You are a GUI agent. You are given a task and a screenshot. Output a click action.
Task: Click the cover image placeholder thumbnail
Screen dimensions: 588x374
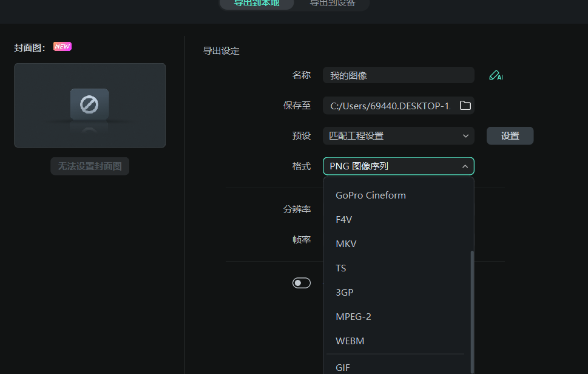(x=90, y=106)
